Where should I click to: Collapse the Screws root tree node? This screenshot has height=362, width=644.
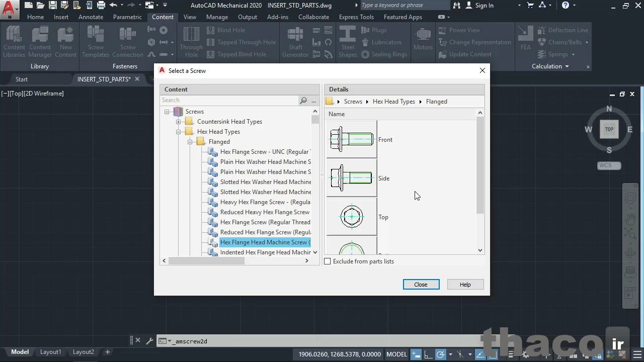167,112
